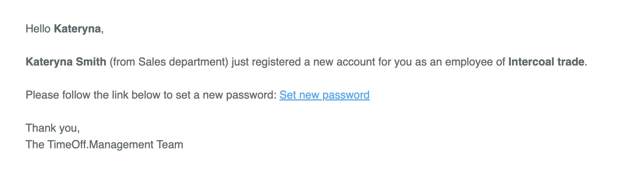Click the word password in the link

(346, 95)
